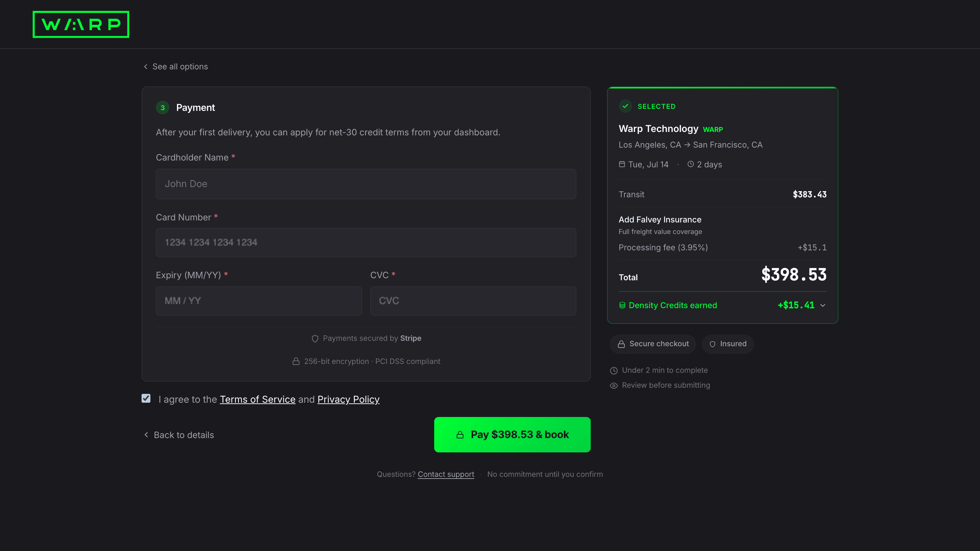Click No commitment until you confirm text
Viewport: 980px width, 551px height.
pos(545,474)
